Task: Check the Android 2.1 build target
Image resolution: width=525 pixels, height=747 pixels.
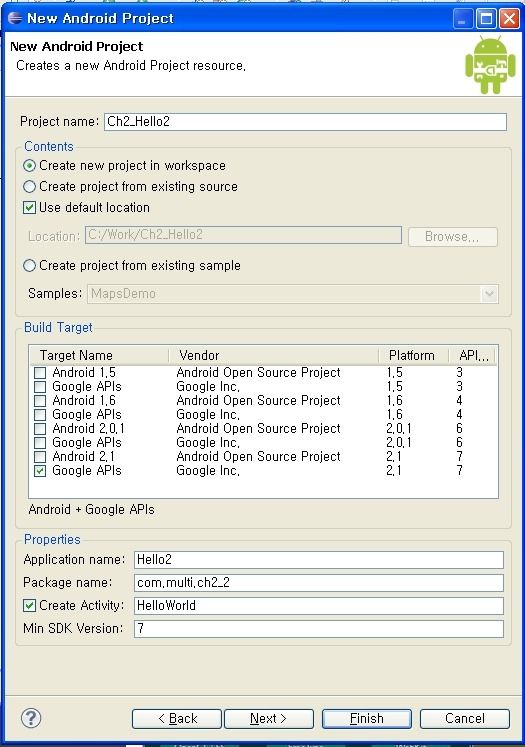Action: point(40,457)
